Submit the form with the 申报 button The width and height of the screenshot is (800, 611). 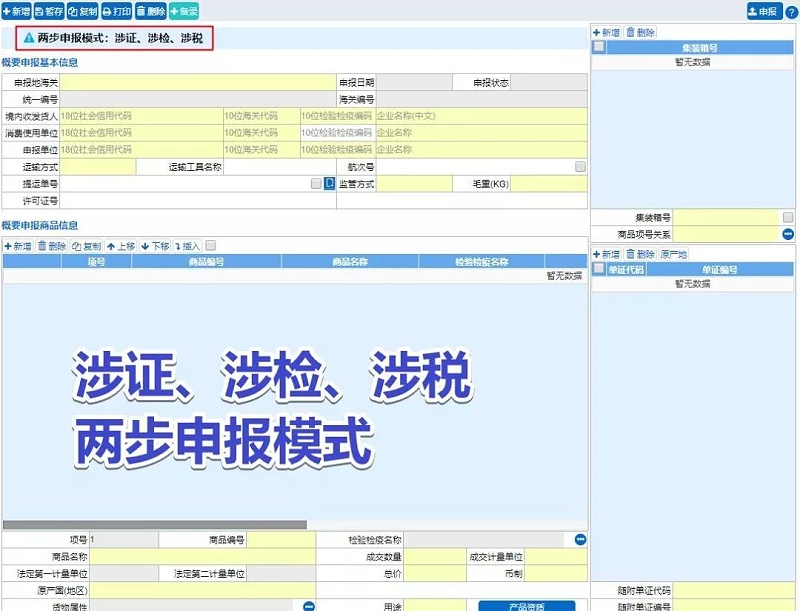pyautogui.click(x=764, y=11)
